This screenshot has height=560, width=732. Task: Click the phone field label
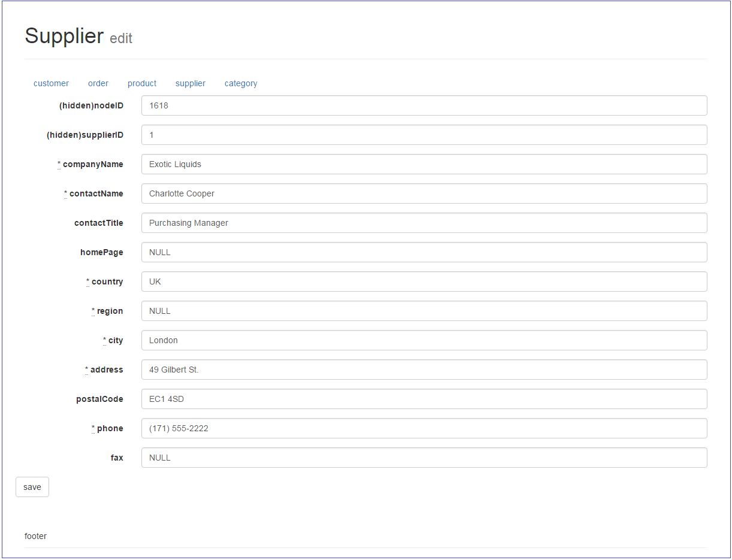point(107,428)
